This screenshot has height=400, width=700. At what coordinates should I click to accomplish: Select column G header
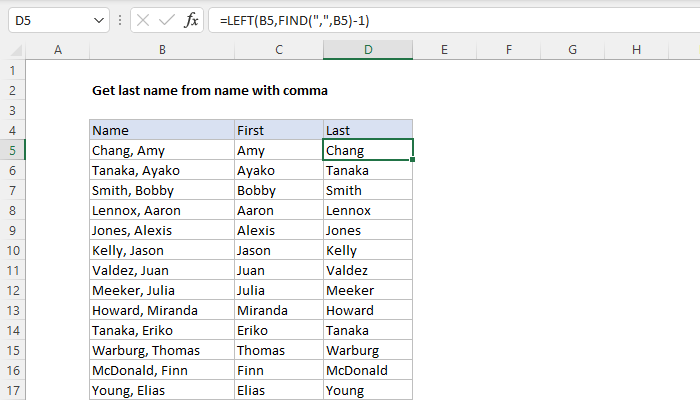pyautogui.click(x=573, y=50)
